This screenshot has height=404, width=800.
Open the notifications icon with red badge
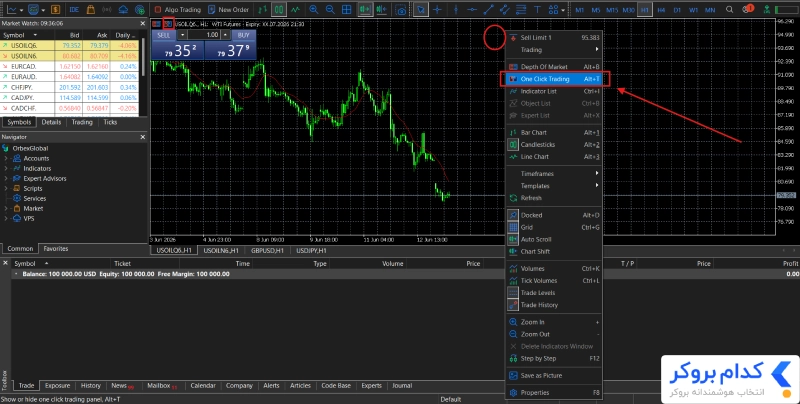(x=748, y=9)
